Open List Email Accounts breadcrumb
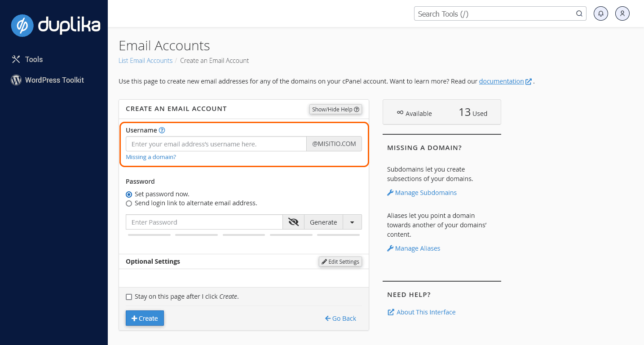Image resolution: width=644 pixels, height=345 pixels. coord(146,61)
